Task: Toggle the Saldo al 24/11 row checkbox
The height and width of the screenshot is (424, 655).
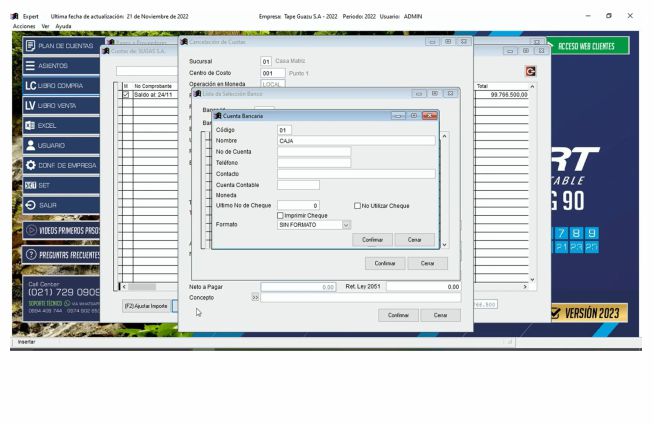Action: 125,95
